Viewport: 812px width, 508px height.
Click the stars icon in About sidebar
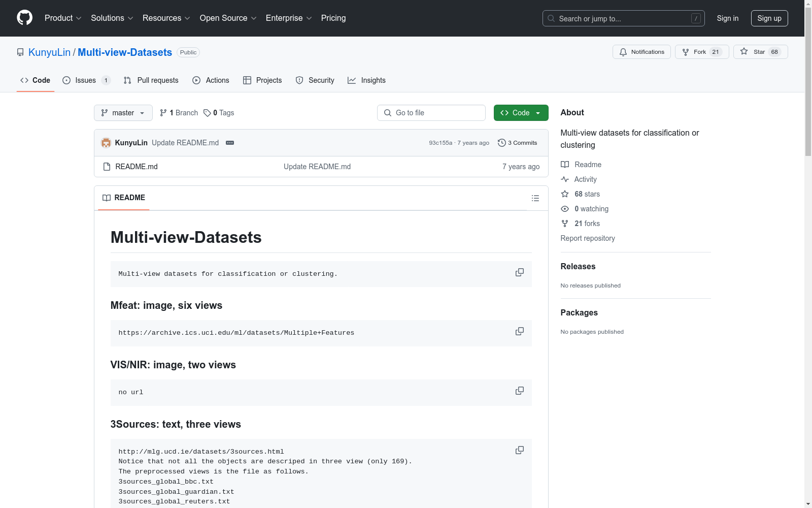click(x=565, y=194)
